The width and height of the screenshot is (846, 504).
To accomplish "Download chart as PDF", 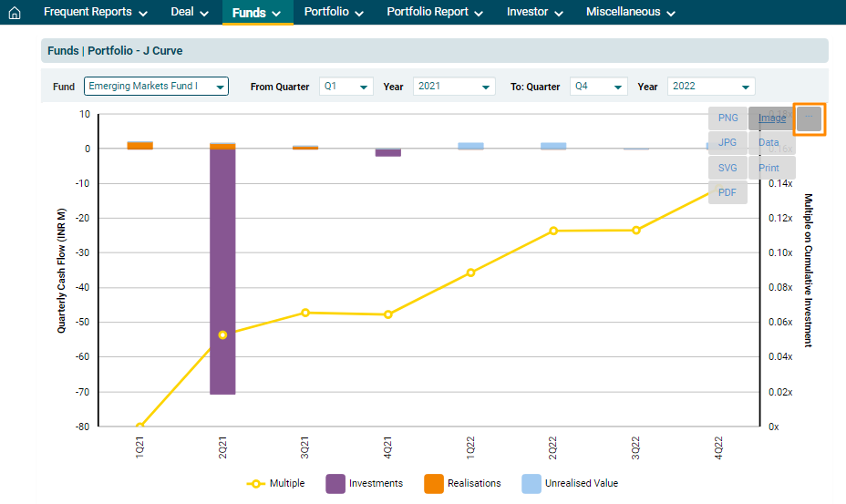I will tap(727, 192).
